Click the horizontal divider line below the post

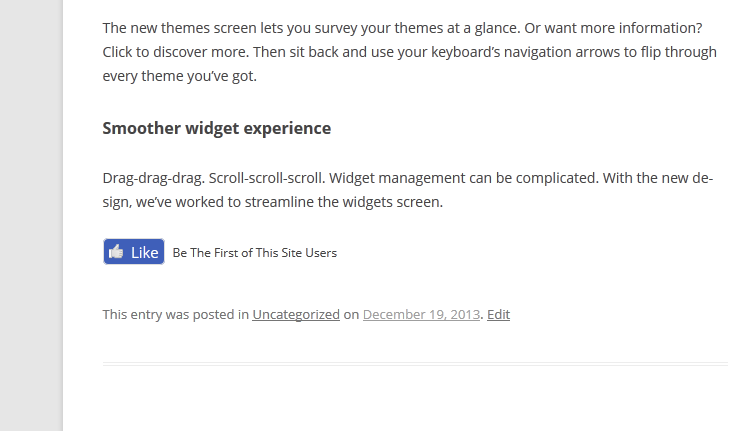[x=415, y=364]
